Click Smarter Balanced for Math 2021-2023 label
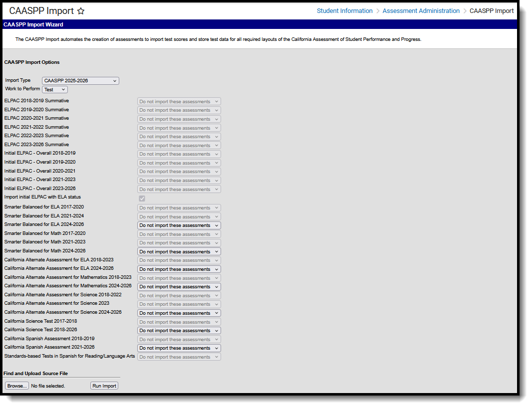Screen dimensions: 532x408 coord(45,242)
